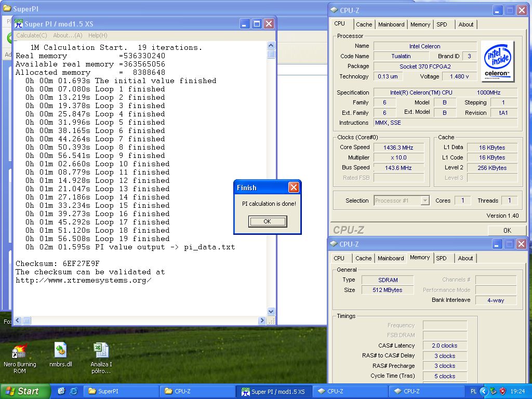Select Cache tab in lower CPU-Z window

coord(363,258)
